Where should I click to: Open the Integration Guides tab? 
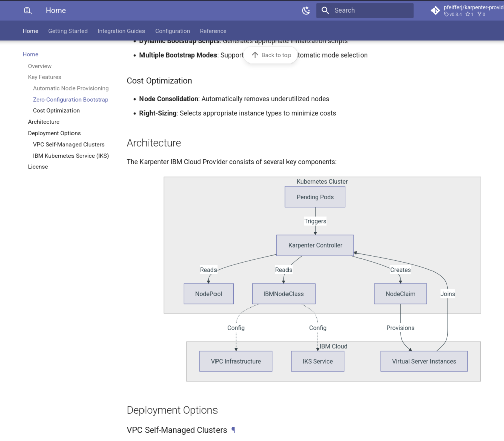tap(121, 31)
